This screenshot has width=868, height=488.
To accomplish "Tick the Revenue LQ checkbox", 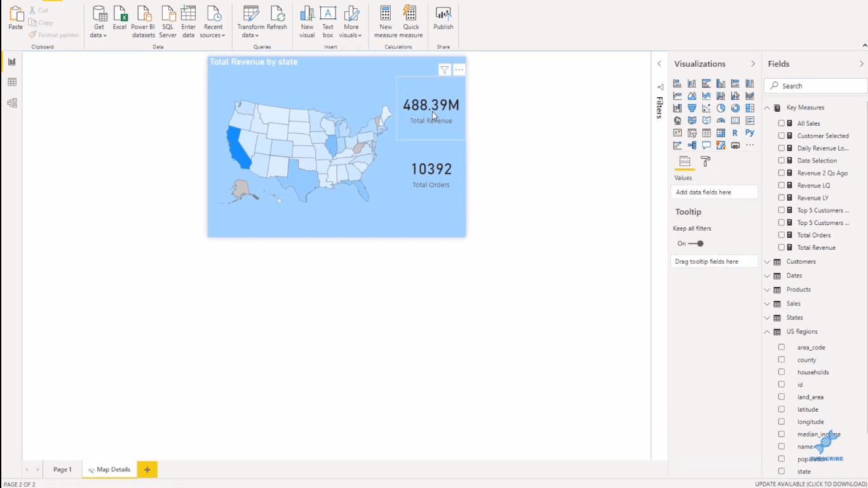I will [x=782, y=186].
